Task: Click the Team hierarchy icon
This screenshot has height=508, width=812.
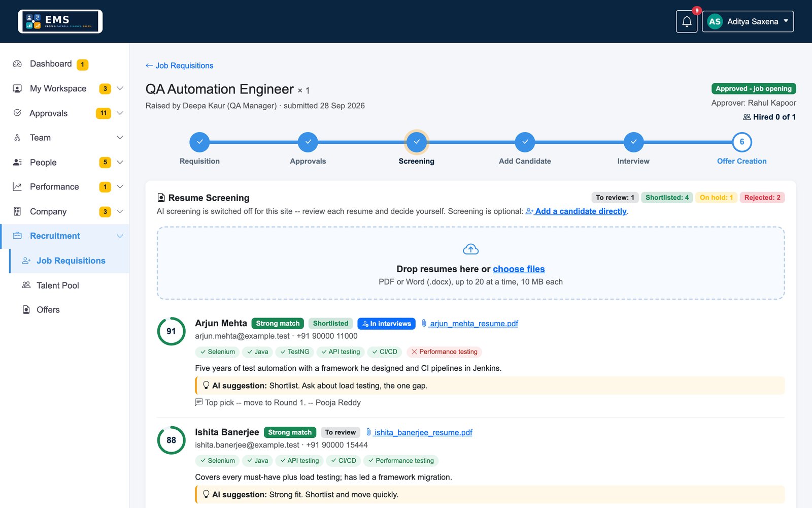Action: pos(17,138)
